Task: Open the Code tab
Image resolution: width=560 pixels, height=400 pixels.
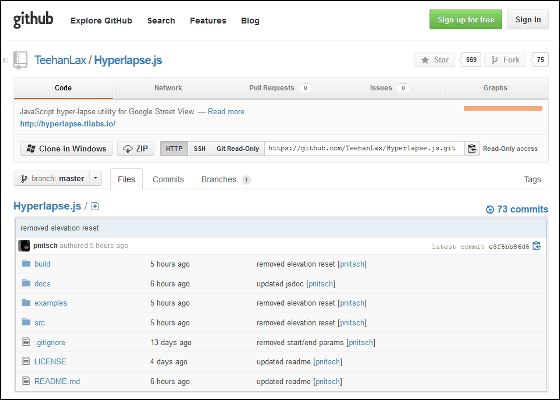Action: tap(63, 88)
